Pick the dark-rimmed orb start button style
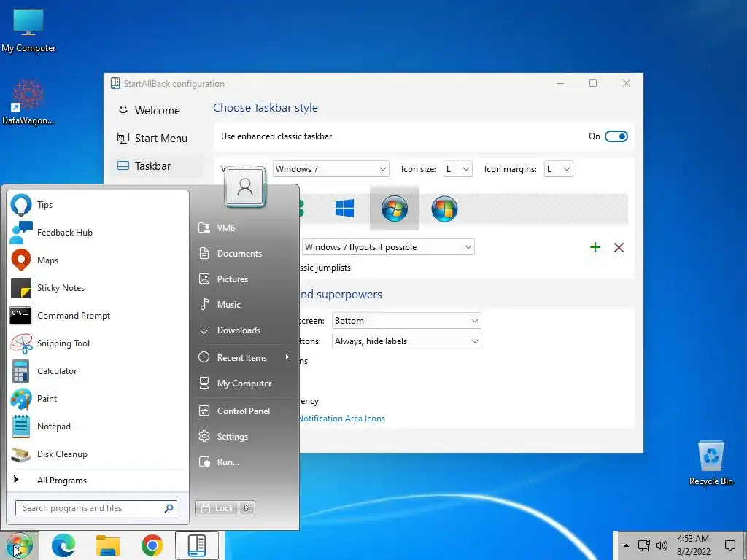Image resolution: width=747 pixels, height=560 pixels. point(444,209)
